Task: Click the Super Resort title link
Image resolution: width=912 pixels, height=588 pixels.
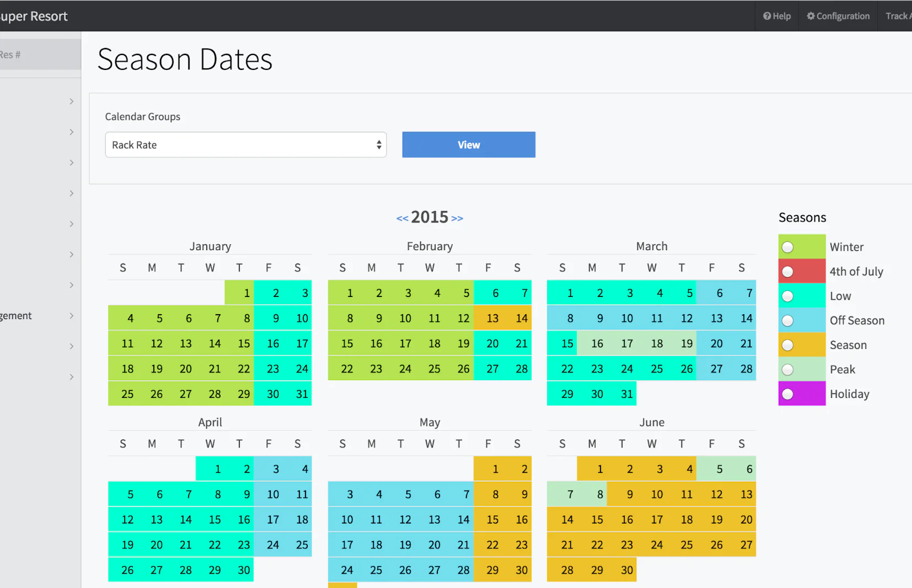Action: pos(34,17)
